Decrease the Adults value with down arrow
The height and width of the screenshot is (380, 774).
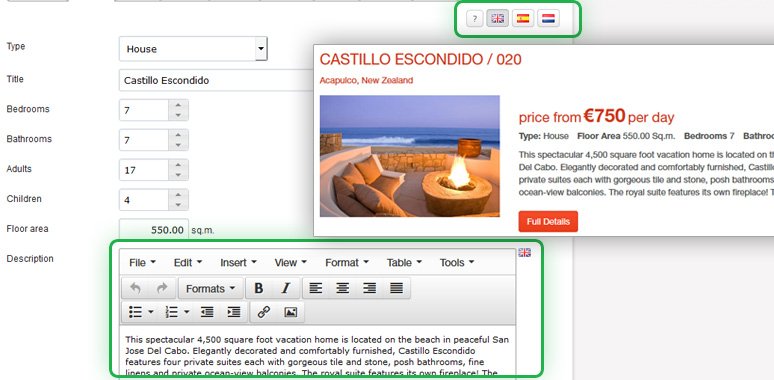(178, 175)
